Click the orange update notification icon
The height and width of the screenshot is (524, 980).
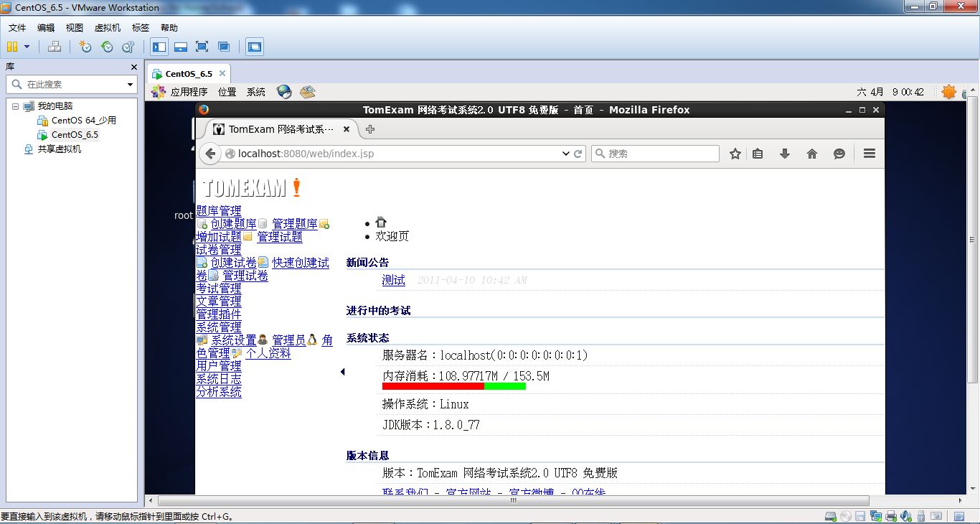[949, 92]
